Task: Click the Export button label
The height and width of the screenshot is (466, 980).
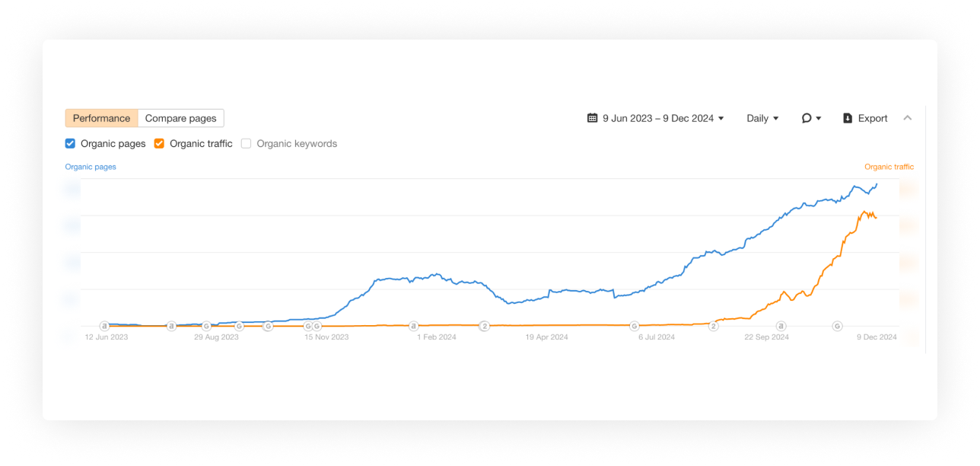Action: [873, 118]
